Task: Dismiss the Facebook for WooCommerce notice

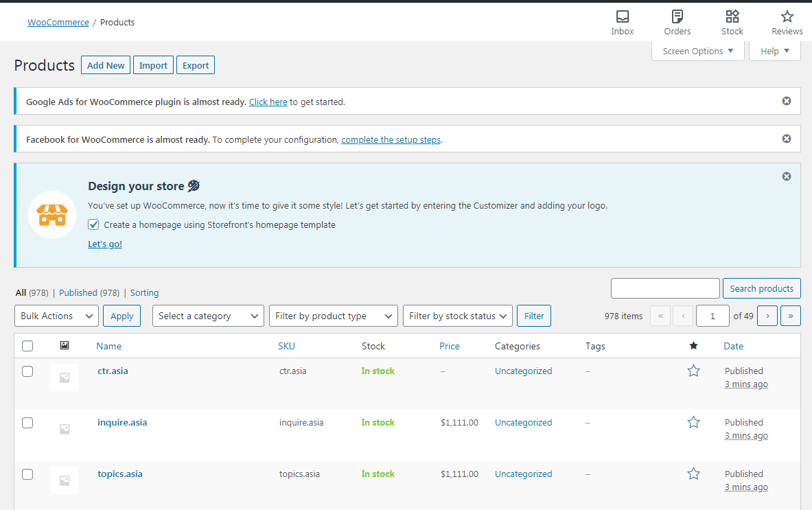Action: 786,139
